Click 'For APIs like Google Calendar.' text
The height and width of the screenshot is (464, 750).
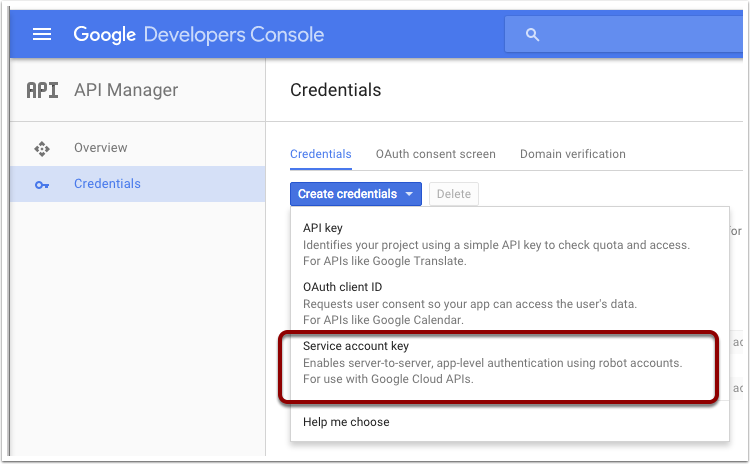click(384, 320)
